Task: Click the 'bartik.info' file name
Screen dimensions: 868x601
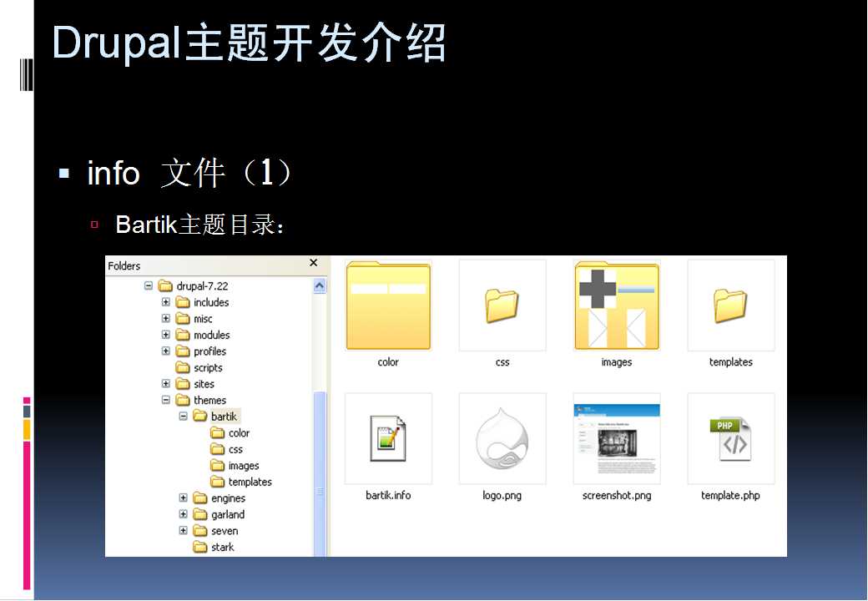Action: [388, 495]
